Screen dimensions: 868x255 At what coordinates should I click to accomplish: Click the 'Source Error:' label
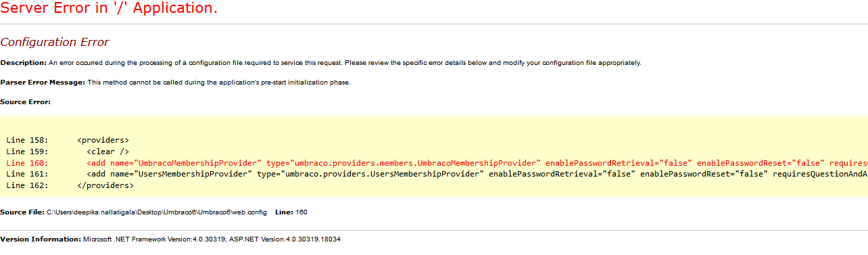coord(26,102)
